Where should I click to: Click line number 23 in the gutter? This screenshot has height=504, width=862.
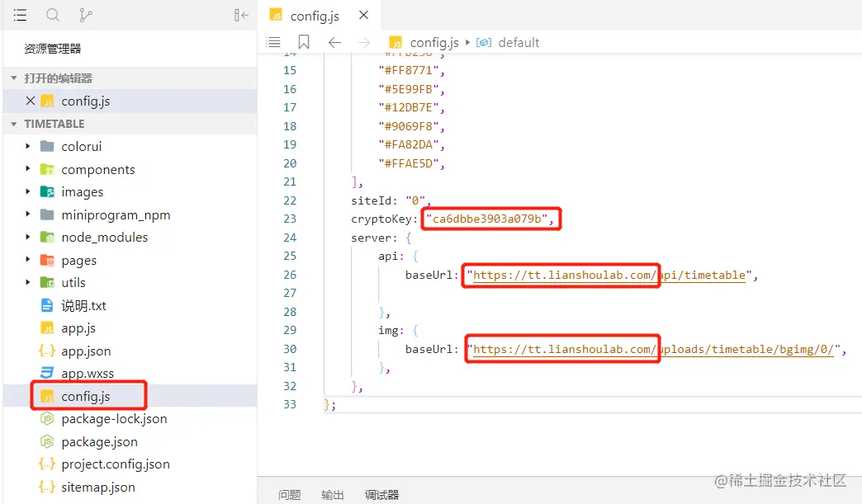290,219
